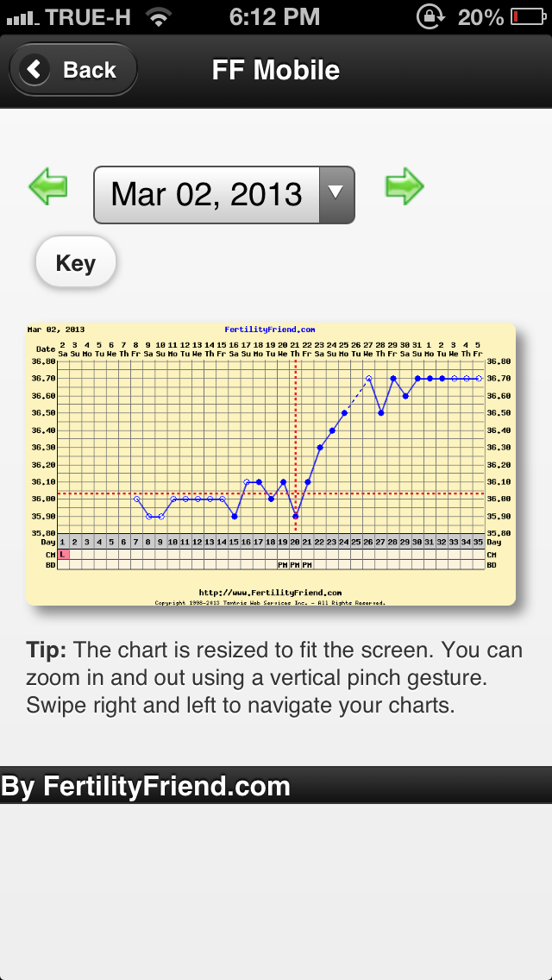The image size is (552, 980).
Task: Tap the By FertilityFriend.com footer bar
Action: coord(276,786)
